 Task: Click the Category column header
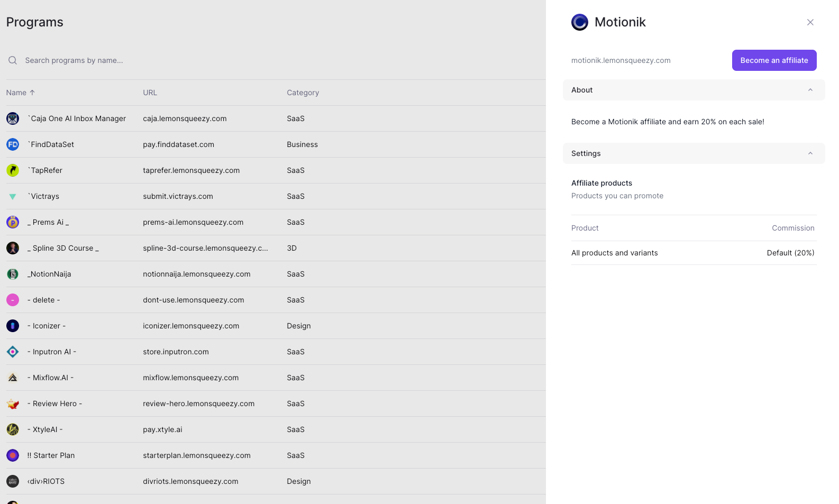point(303,93)
